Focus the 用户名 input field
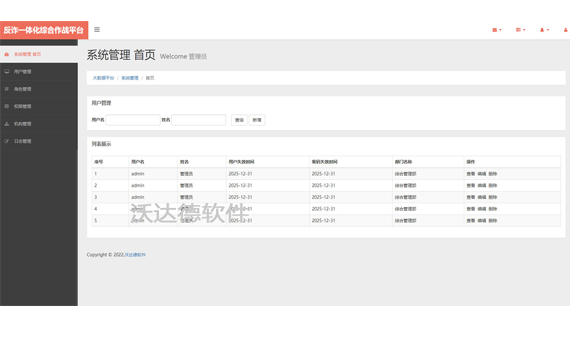The height and width of the screenshot is (360, 570). tap(133, 120)
